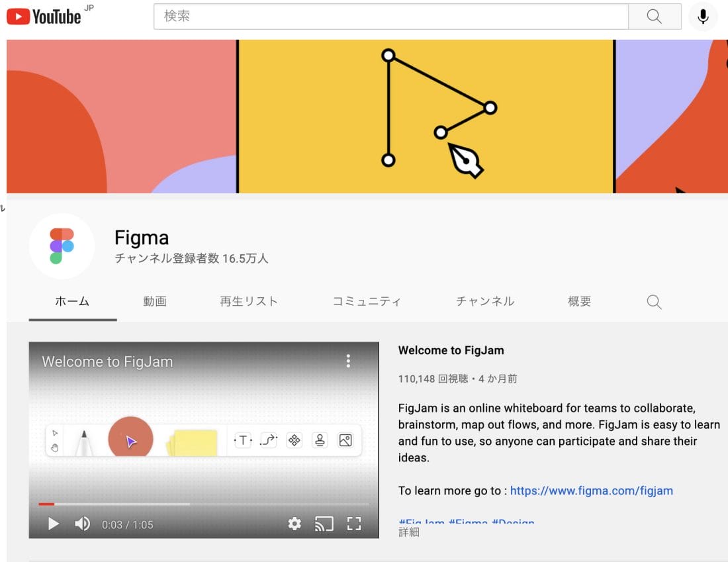Mute the video volume
Viewport: 728px width, 562px height.
[83, 524]
